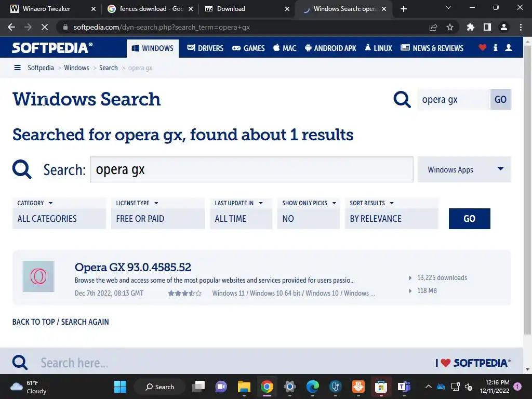Expand the Category filter dropdown

click(59, 214)
